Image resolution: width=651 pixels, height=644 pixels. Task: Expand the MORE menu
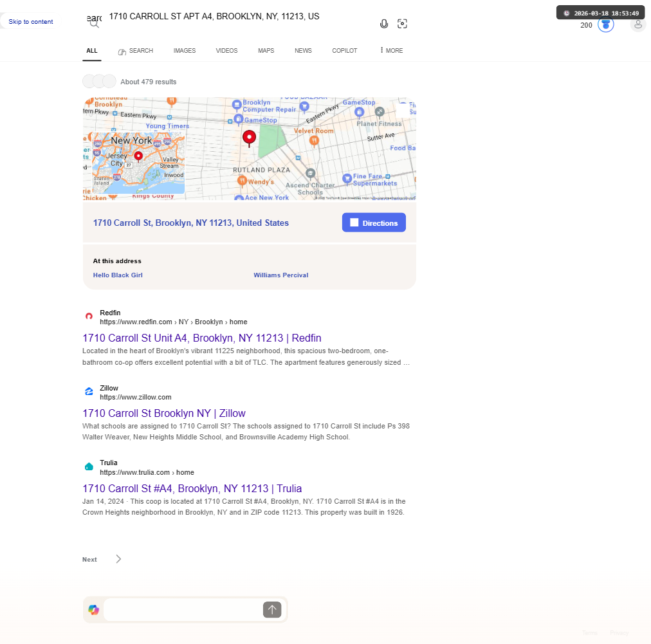click(392, 51)
